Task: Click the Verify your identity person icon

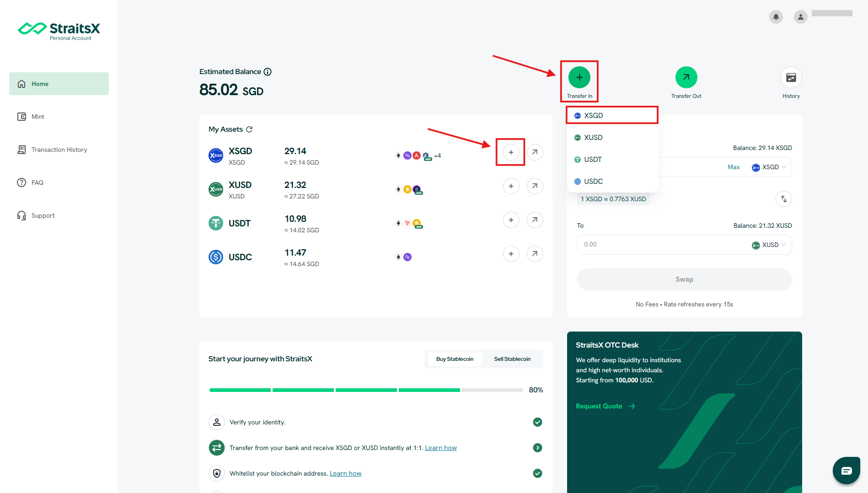Action: point(217,422)
